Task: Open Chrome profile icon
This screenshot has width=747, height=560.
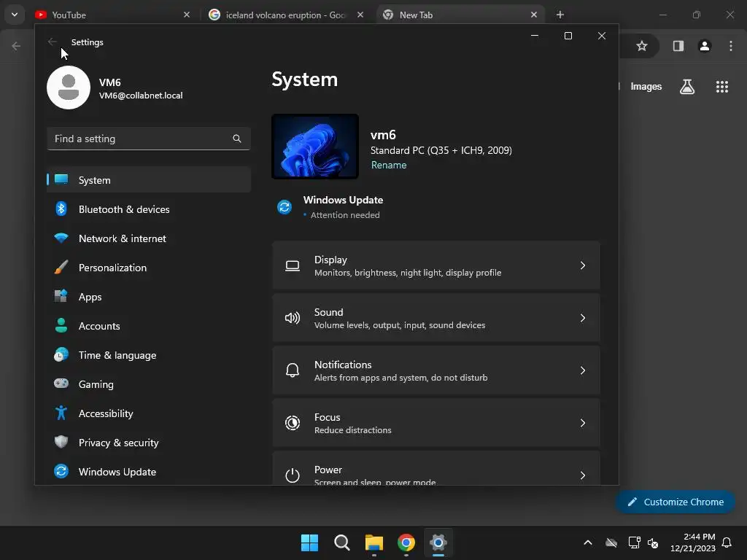Action: click(705, 46)
